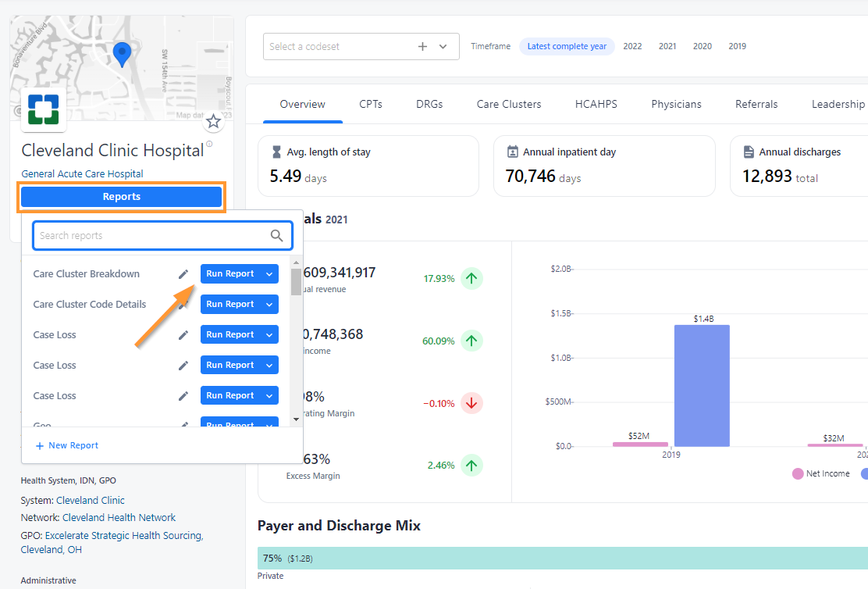Switch to the DRGs tab
The image size is (868, 589).
point(429,104)
